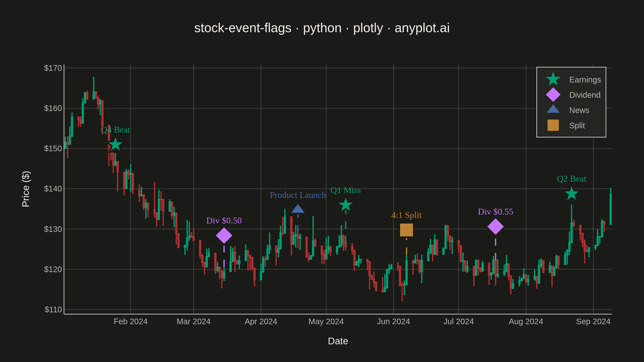
Task: Click the Q1 Miss star marker
Action: coord(346,205)
